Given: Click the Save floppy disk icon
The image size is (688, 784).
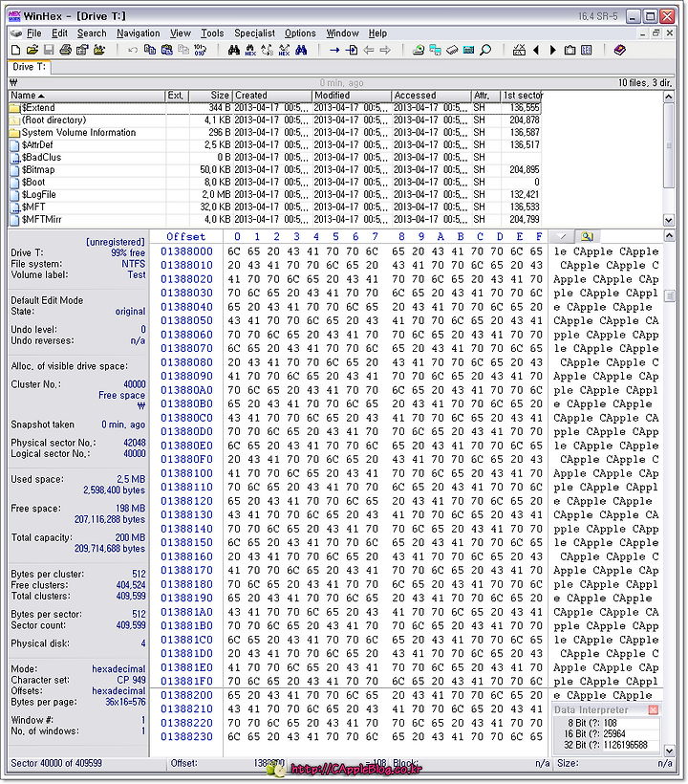Looking at the screenshot, I should 49,50.
